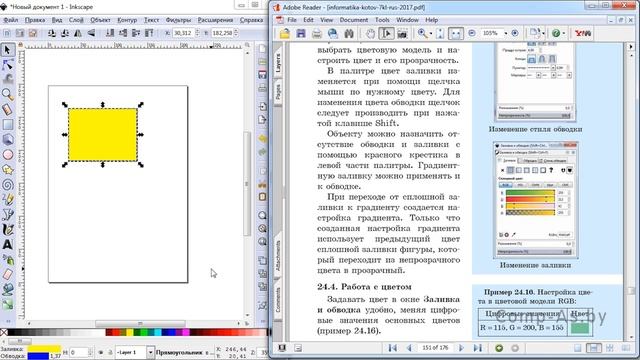The width and height of the screenshot is (640, 360).
Task: Select the Inkscape Pencil freehand tool
Action: 7,200
